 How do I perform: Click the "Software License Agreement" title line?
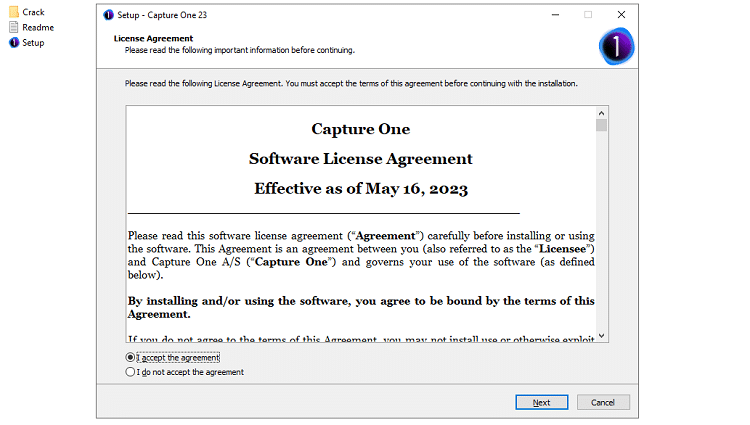pos(361,159)
